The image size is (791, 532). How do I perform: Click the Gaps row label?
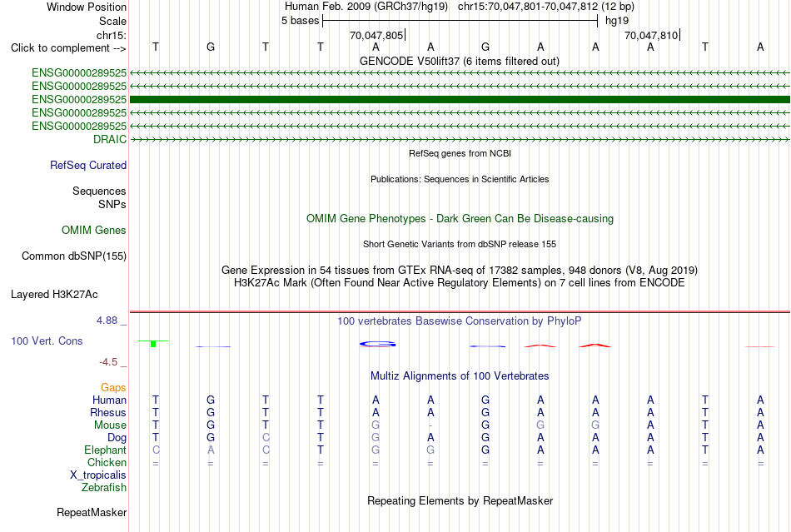pyautogui.click(x=113, y=387)
